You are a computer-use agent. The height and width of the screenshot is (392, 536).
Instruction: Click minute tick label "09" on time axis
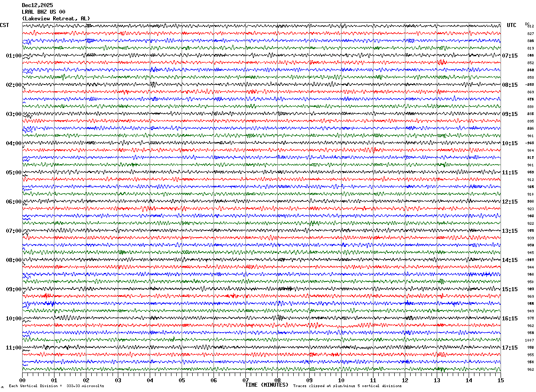click(309, 380)
